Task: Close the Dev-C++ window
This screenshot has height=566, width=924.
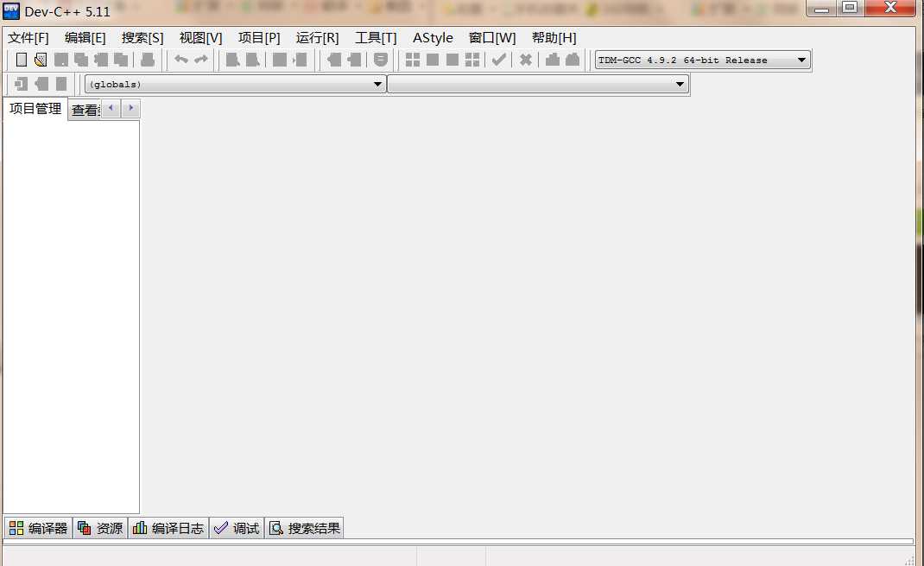Action: point(890,8)
